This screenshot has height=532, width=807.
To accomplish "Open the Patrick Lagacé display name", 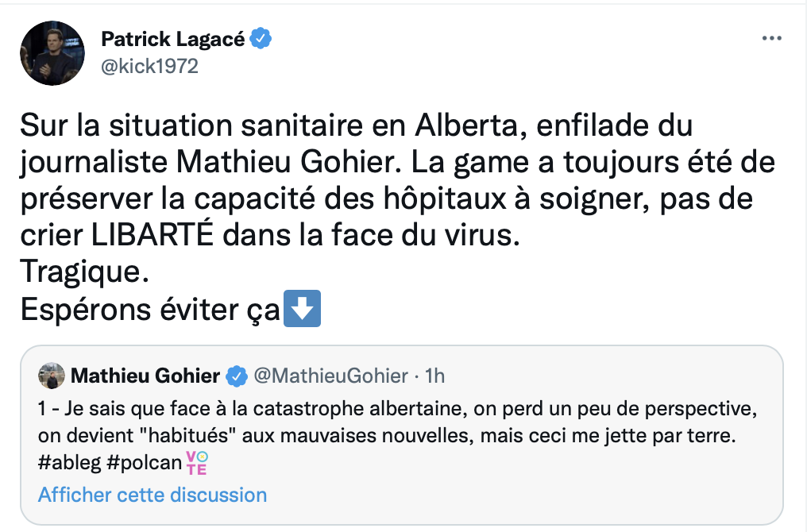I will (x=173, y=39).
